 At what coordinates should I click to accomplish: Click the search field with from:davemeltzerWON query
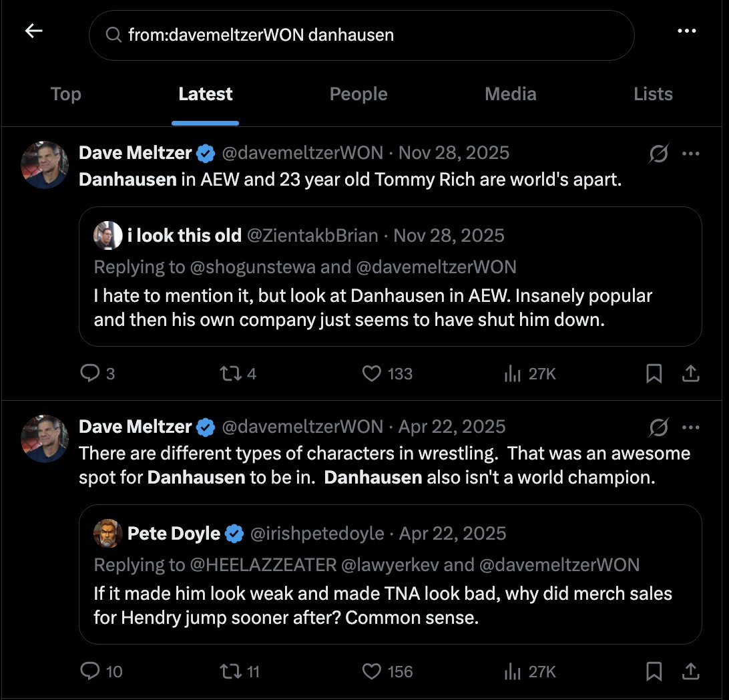pos(362,35)
